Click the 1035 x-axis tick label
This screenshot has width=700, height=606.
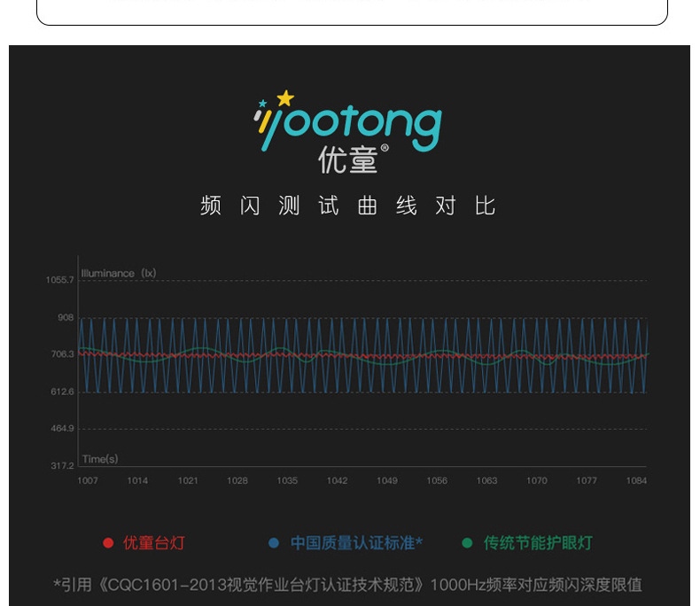[287, 480]
